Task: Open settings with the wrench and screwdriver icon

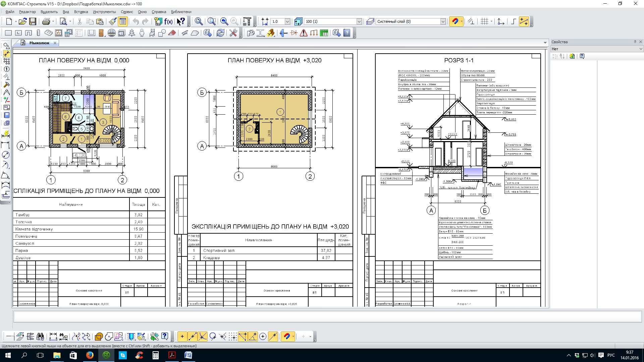Action: [233, 33]
